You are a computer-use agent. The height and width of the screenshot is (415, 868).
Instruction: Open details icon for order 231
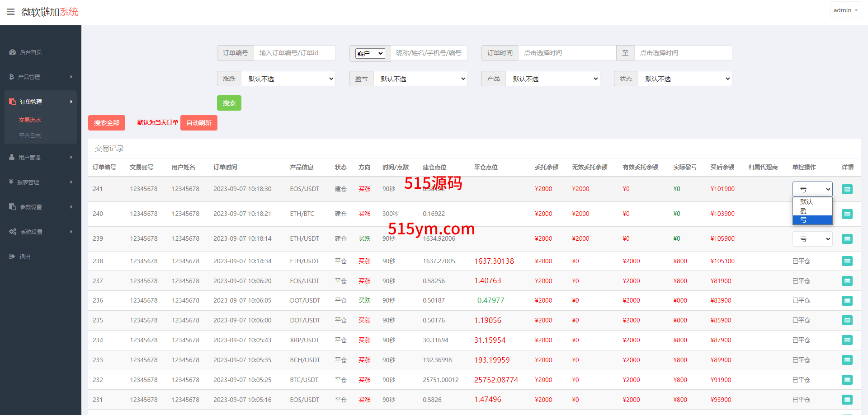[847, 400]
